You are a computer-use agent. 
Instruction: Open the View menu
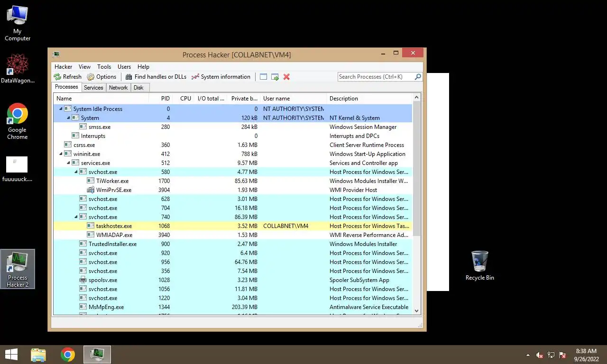84,67
